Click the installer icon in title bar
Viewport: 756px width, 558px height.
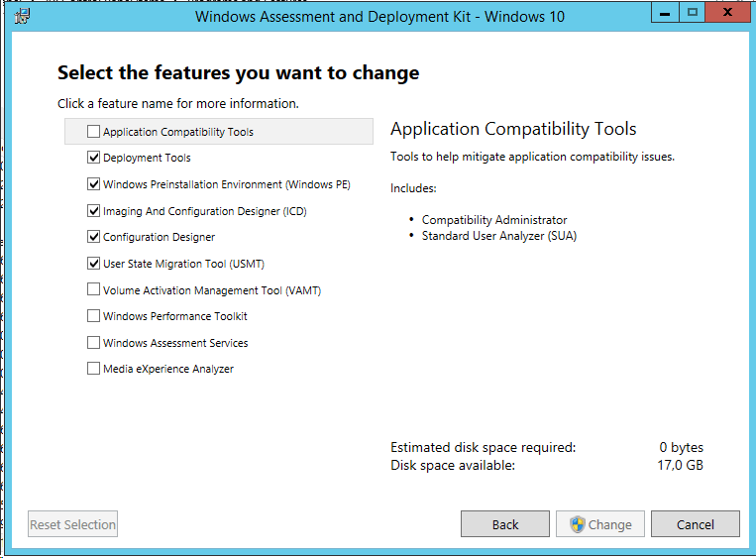click(x=22, y=17)
